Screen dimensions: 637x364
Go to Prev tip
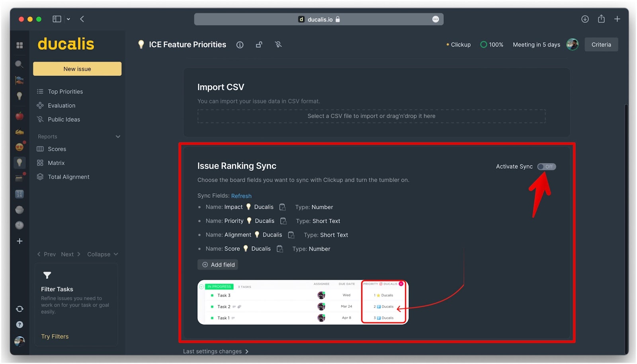point(46,254)
